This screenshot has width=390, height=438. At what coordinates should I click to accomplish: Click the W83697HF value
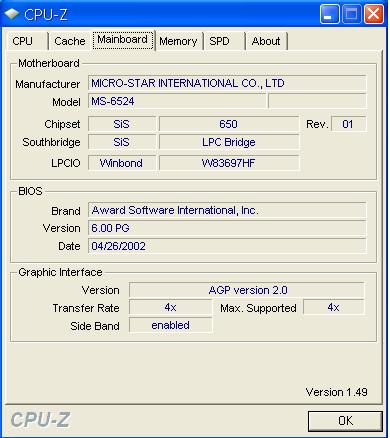(229, 163)
